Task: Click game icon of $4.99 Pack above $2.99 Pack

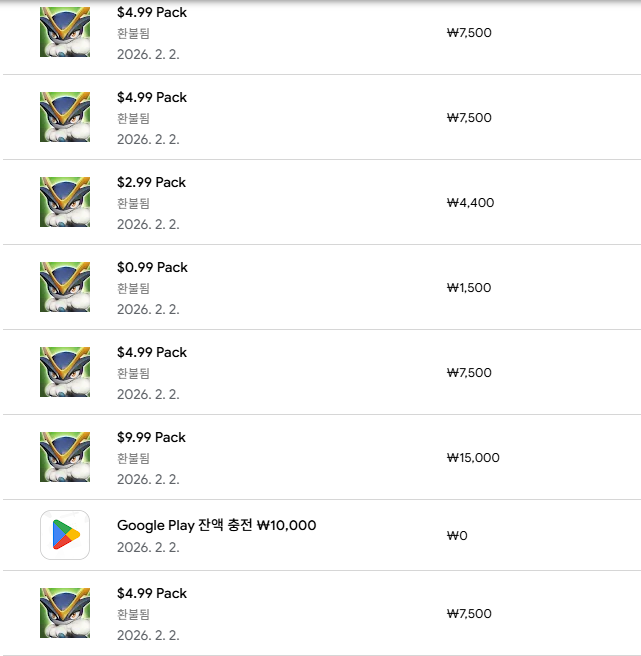Action: pos(65,117)
